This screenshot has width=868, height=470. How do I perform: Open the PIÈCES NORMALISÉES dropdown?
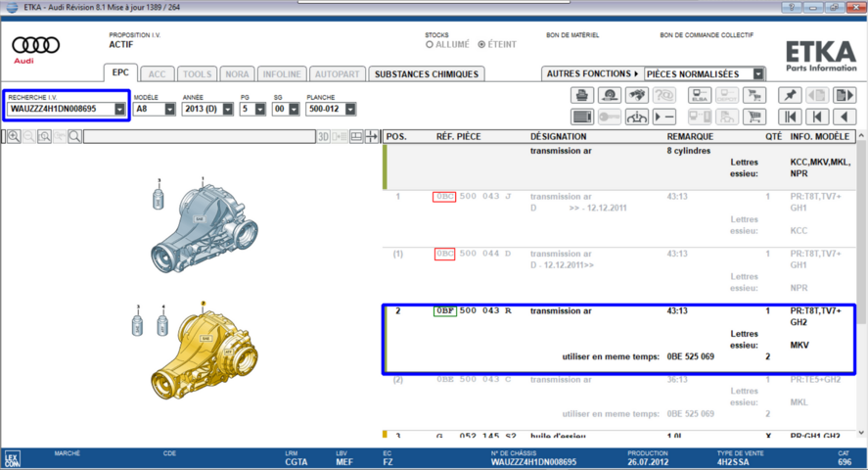(758, 73)
